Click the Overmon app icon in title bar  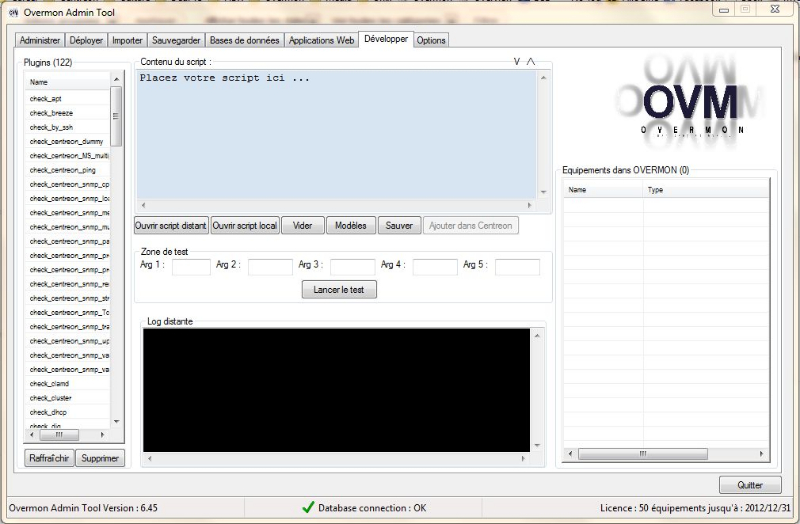click(13, 12)
